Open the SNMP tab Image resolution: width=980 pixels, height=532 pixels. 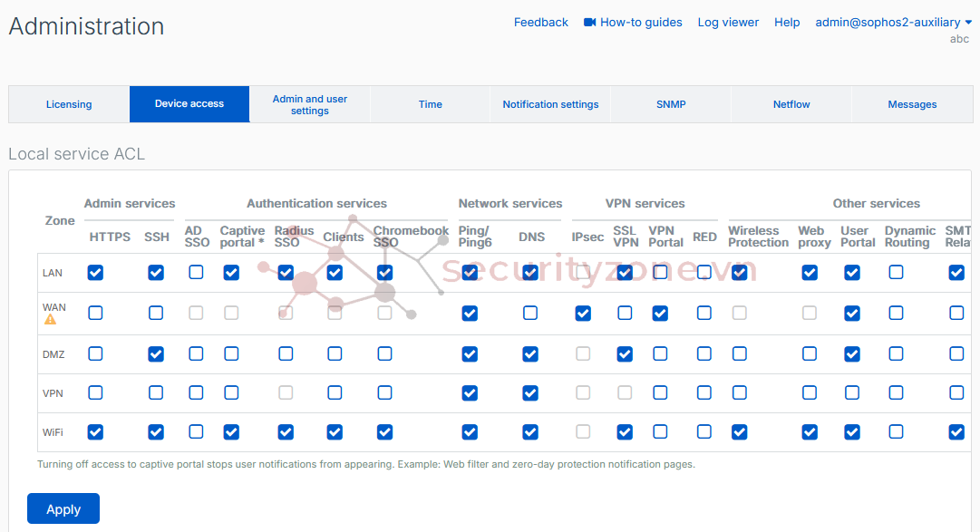(671, 104)
